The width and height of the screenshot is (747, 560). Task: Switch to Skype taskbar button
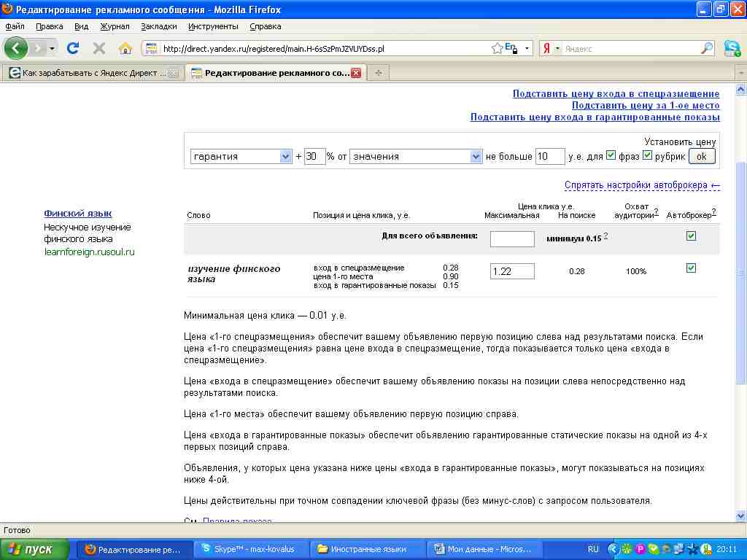[252, 549]
